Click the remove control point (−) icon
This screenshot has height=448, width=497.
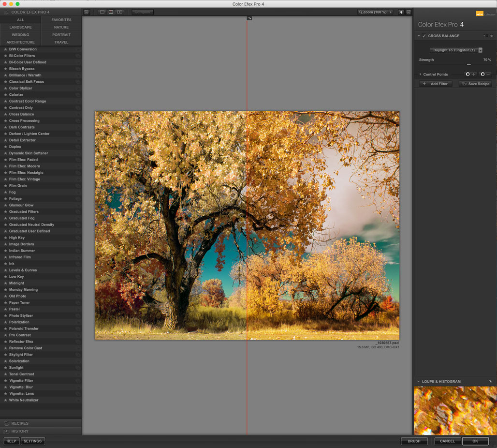click(x=485, y=74)
